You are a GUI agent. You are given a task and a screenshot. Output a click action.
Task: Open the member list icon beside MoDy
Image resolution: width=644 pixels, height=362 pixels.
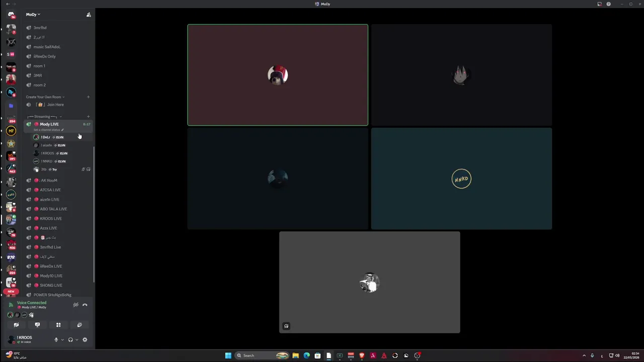[89, 15]
